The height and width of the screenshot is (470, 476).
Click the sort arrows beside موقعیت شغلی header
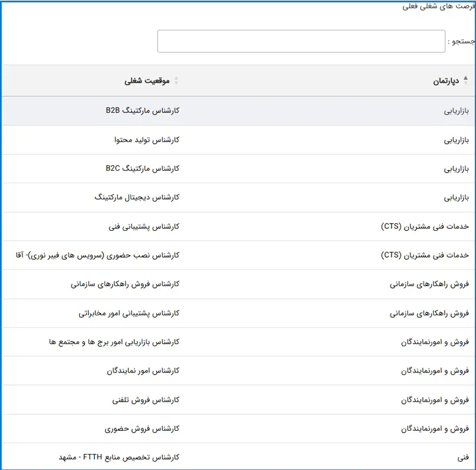pyautogui.click(x=176, y=81)
